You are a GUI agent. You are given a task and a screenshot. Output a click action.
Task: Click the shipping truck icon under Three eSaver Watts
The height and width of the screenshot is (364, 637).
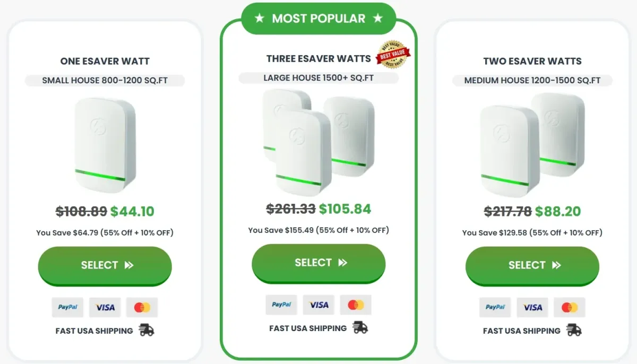[x=359, y=328]
